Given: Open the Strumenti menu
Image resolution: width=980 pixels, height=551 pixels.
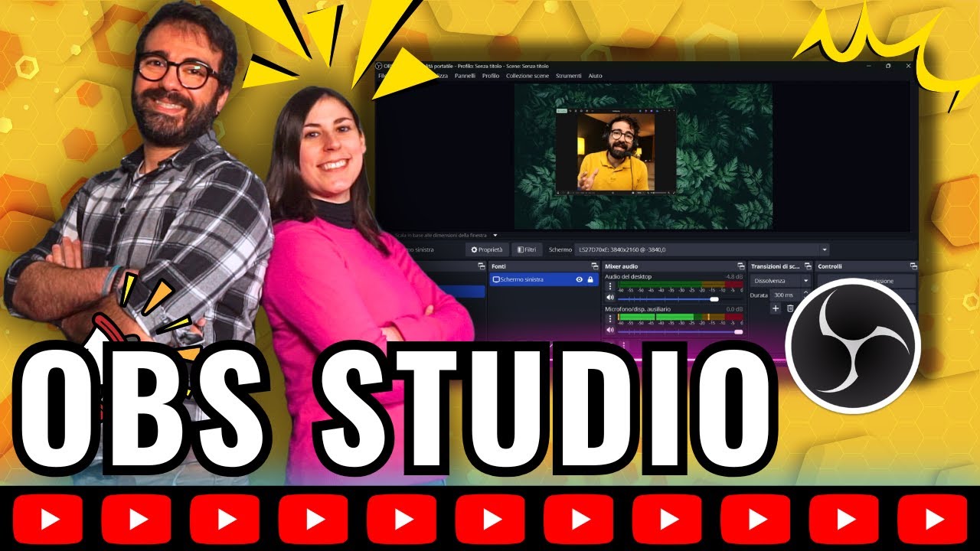Looking at the screenshot, I should point(569,76).
